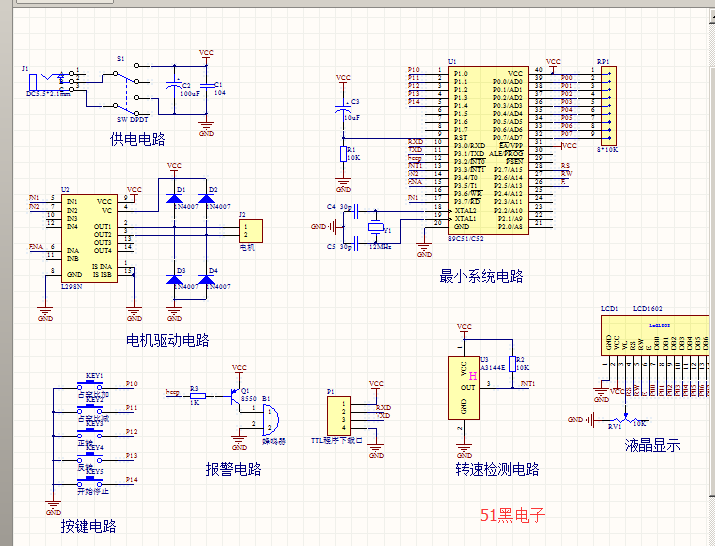
Task: Click the 'INT1' net label right of U3
Action: coord(528,384)
